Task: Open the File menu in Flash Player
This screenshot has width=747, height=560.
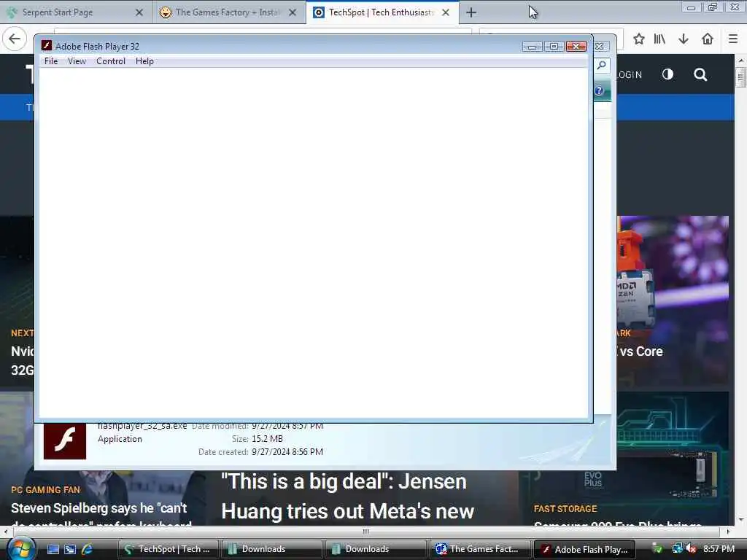Action: tap(51, 61)
